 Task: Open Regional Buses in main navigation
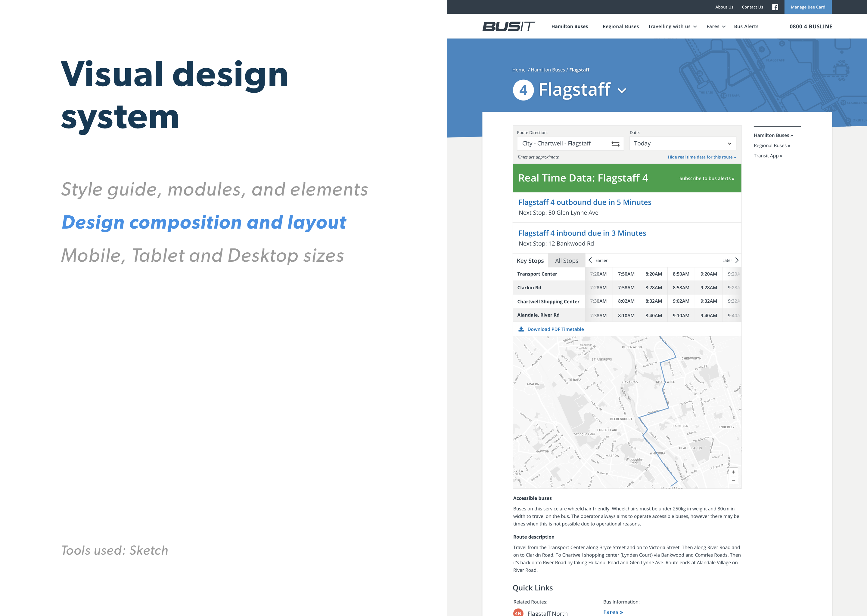[620, 26]
